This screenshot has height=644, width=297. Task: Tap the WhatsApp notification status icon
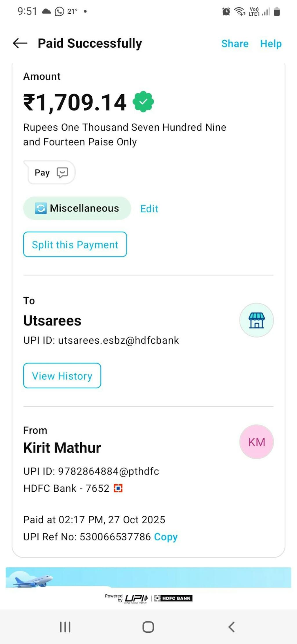[59, 12]
